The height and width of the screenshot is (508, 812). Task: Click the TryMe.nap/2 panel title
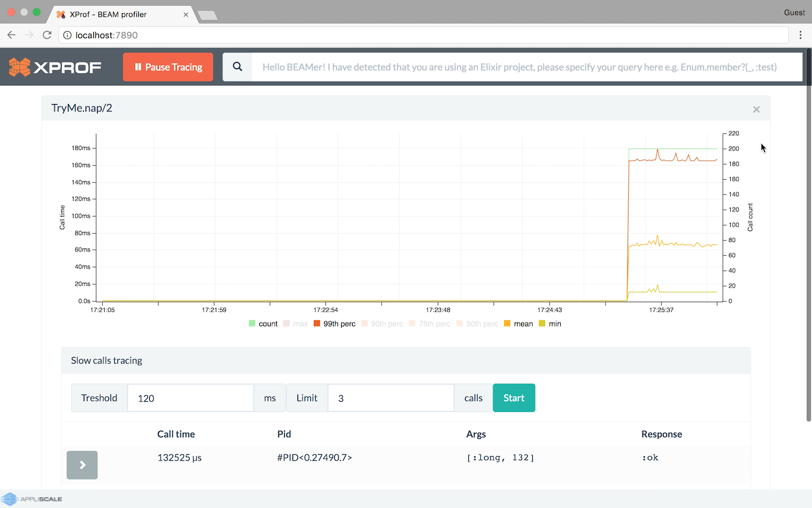pos(82,108)
